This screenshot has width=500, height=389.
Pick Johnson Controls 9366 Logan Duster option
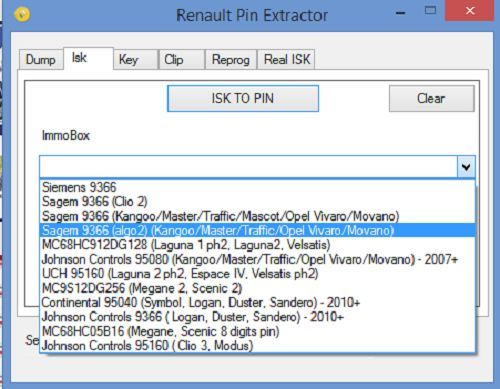257,317
